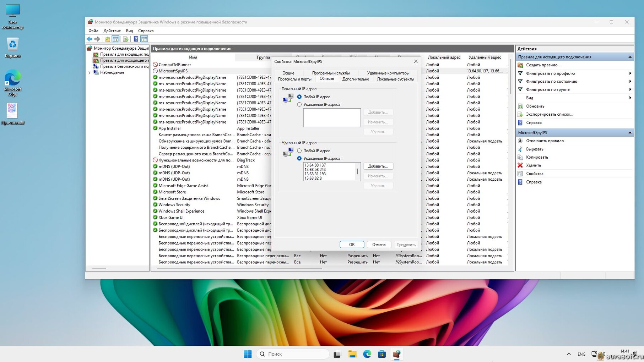This screenshot has height=362, width=644.
Task: Expand the 'Наблюдение' tree node
Action: click(x=89, y=72)
